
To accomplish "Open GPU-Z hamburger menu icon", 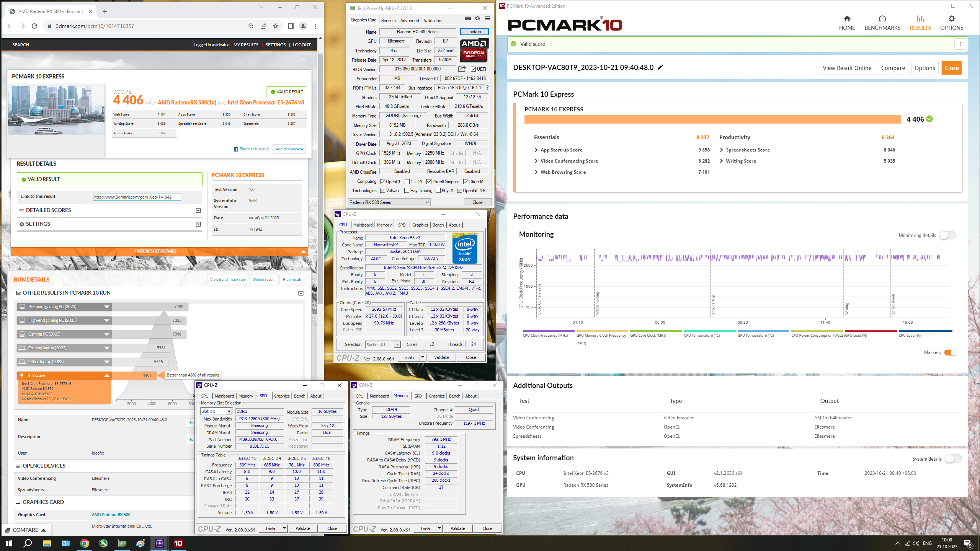I will (487, 19).
